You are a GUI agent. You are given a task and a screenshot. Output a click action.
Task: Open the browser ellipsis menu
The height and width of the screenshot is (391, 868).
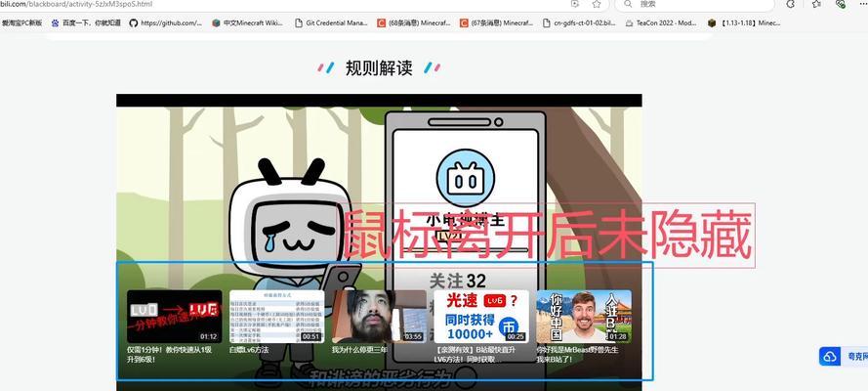(x=861, y=4)
